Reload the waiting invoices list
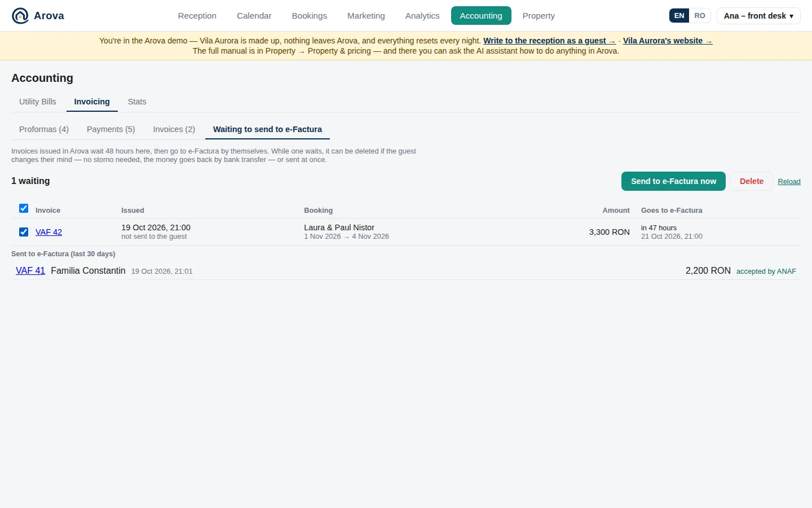This screenshot has width=812, height=508. point(789,182)
